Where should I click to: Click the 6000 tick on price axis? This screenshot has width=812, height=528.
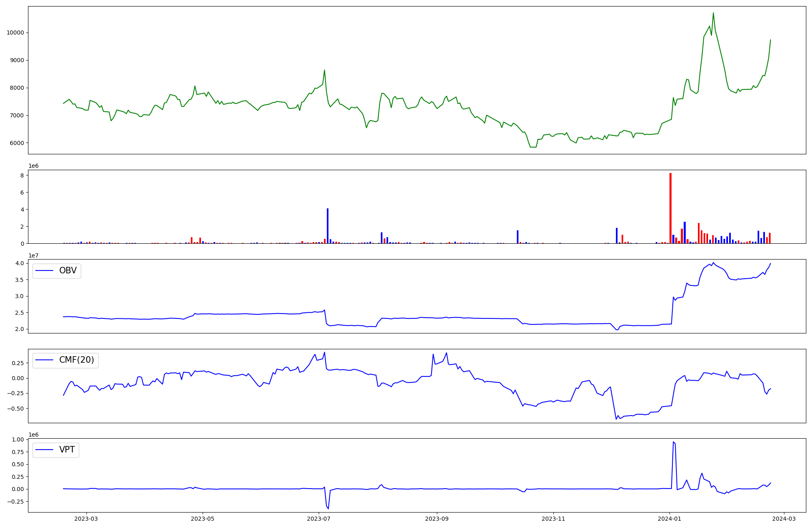[x=16, y=143]
